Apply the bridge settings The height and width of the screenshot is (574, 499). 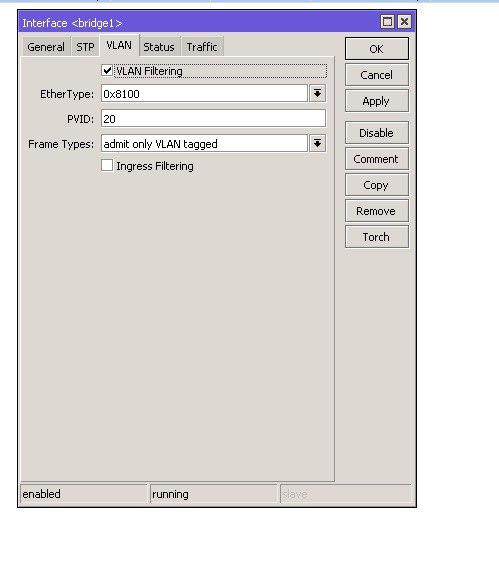(x=377, y=101)
